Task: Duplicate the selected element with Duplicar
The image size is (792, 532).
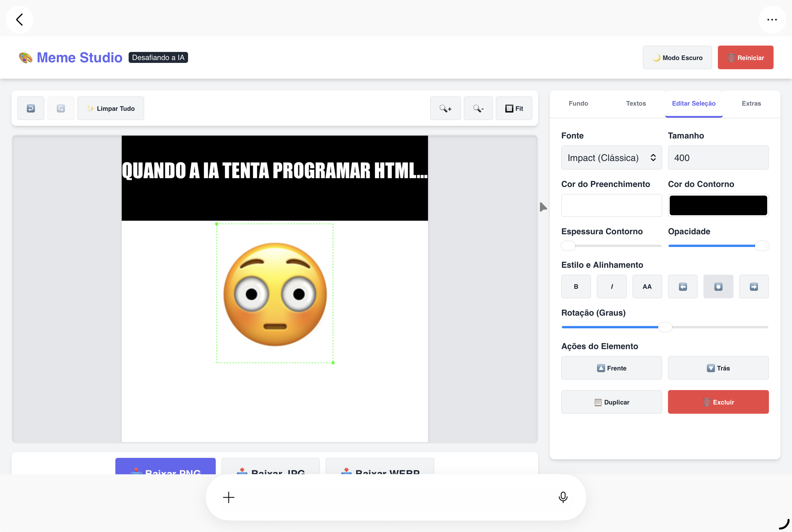Action: [611, 402]
